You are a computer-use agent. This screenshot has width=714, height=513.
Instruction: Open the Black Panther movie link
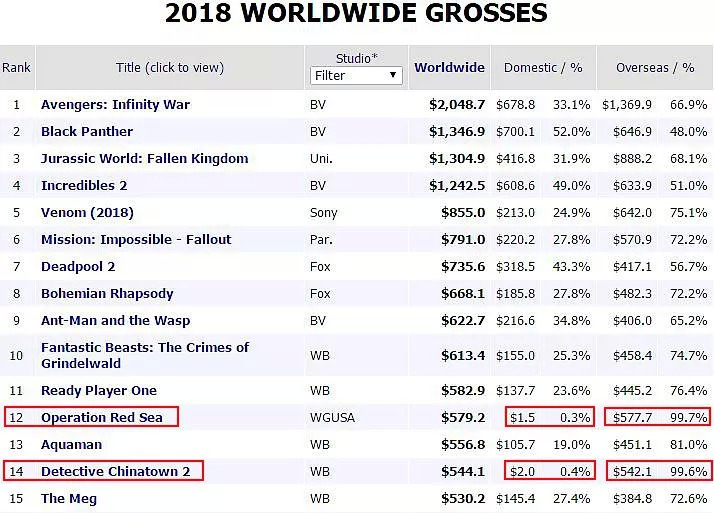(87, 131)
